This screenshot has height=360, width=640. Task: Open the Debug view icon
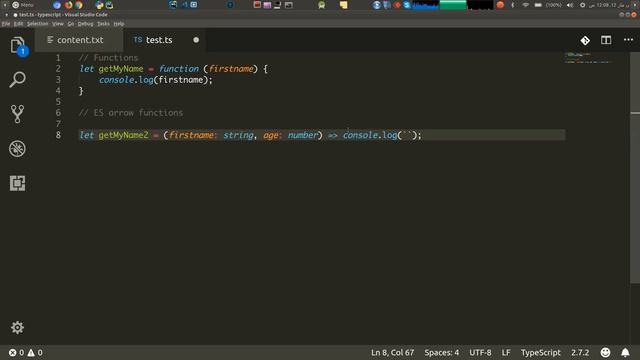pos(17,149)
